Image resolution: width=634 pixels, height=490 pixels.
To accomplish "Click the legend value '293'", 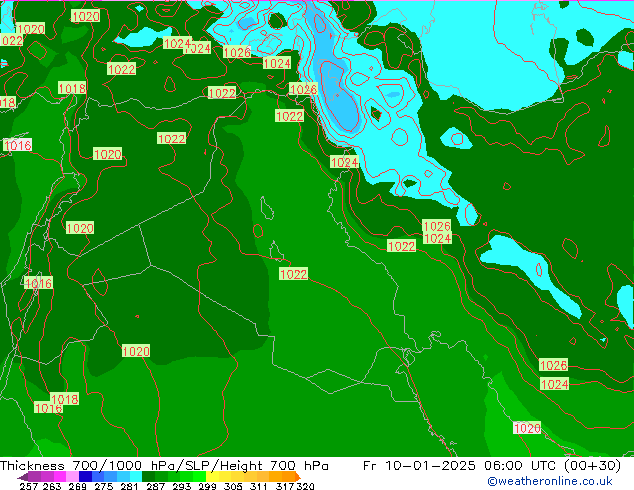I will pyautogui.click(x=181, y=486).
